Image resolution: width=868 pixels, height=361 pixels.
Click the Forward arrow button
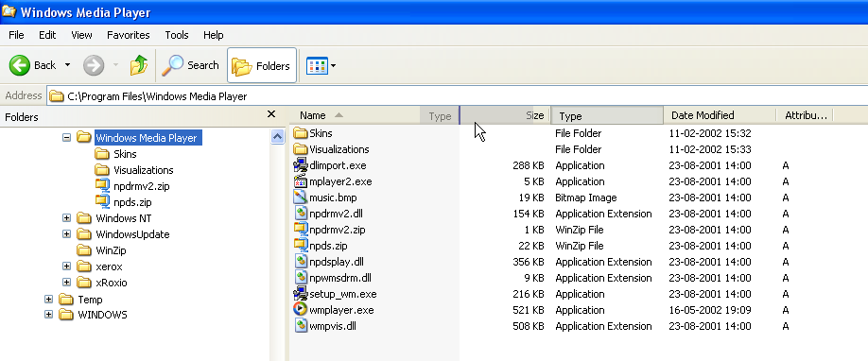[x=94, y=65]
